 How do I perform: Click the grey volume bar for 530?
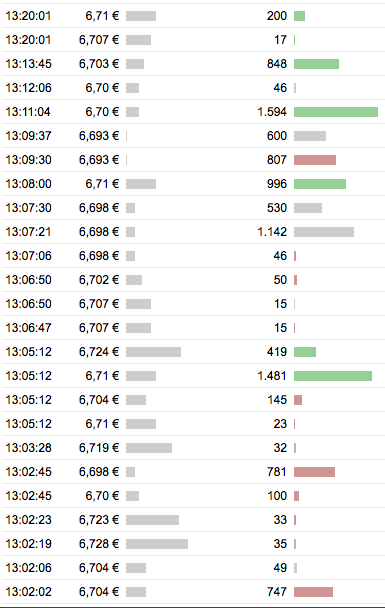pos(308,208)
